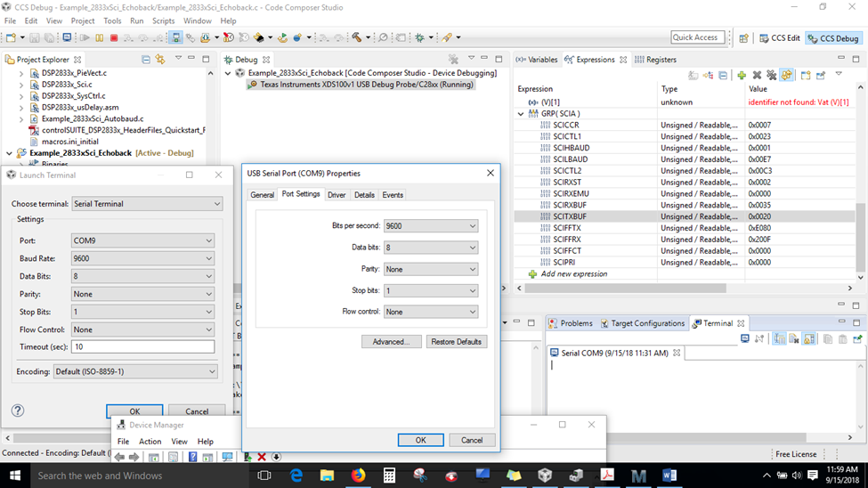This screenshot has height=488, width=868.
Task: Remove all expressions with the double-X icon
Action: (771, 76)
